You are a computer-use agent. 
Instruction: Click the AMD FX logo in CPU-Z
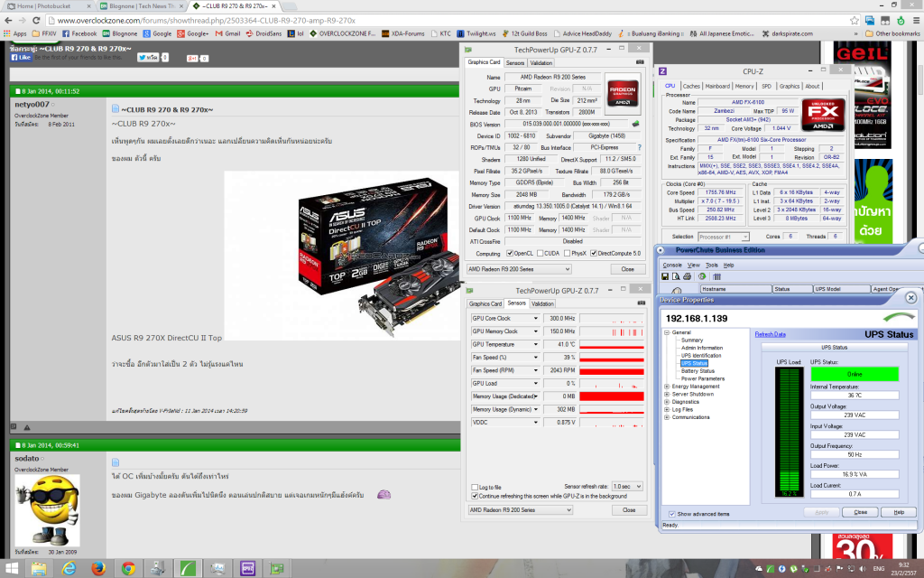(x=823, y=115)
